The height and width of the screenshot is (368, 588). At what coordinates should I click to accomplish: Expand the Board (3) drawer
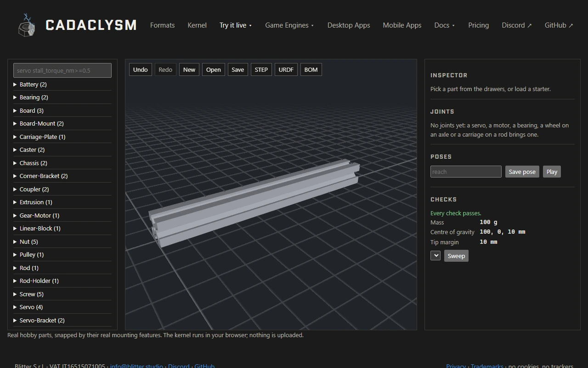click(x=62, y=111)
